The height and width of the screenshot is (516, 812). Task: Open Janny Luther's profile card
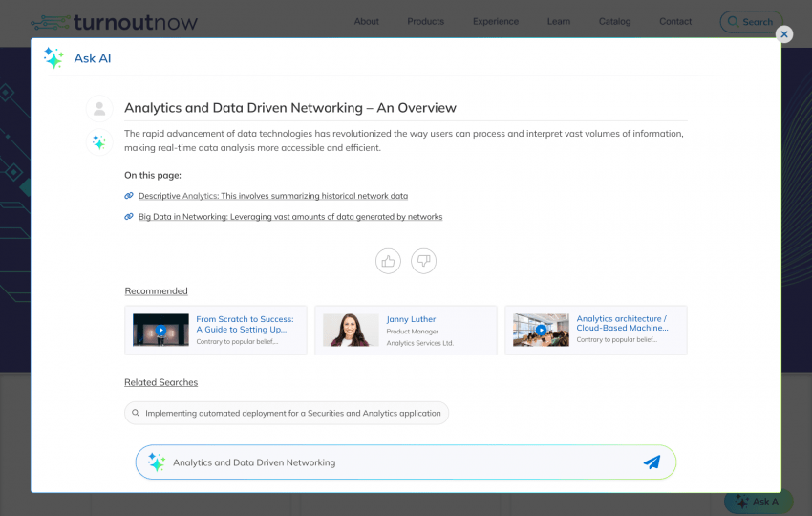405,330
